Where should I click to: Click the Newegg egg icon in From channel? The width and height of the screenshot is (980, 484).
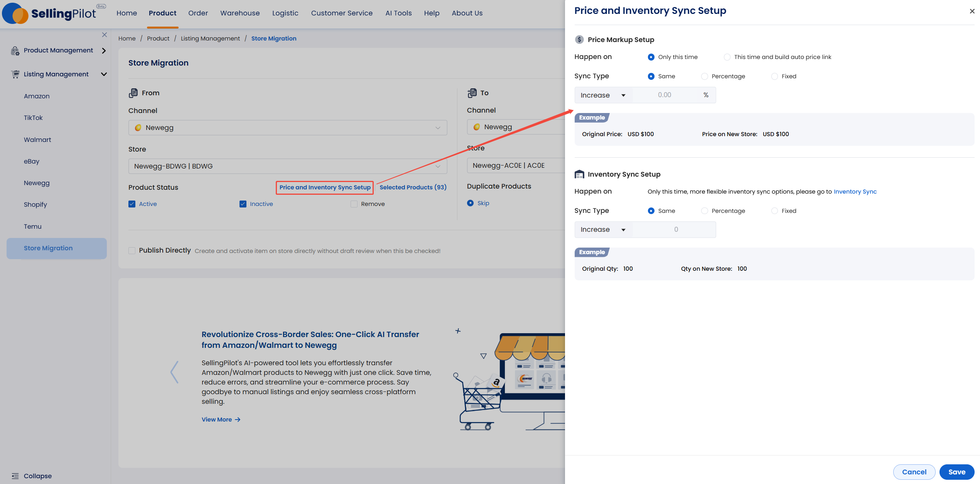point(138,128)
